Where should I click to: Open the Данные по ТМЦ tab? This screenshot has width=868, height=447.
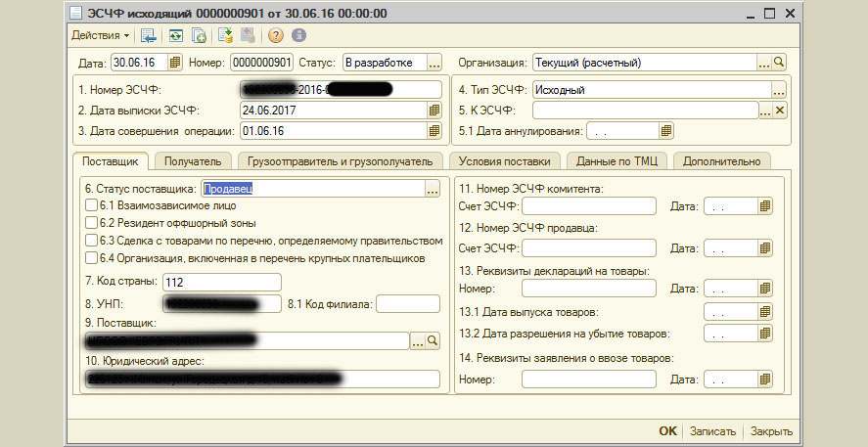pos(619,160)
